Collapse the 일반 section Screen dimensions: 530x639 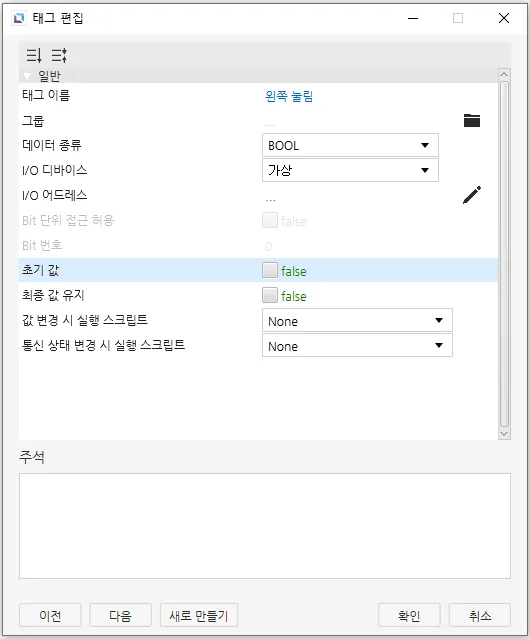tap(27, 76)
